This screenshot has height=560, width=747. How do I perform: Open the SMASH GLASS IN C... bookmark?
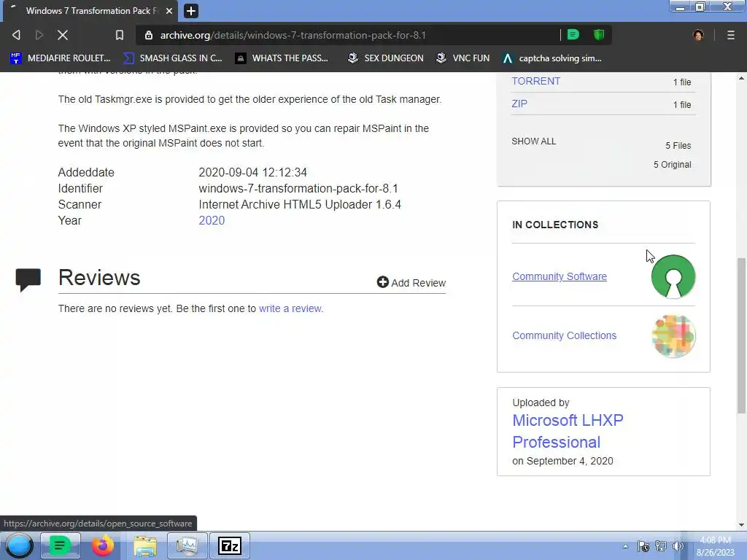172,58
